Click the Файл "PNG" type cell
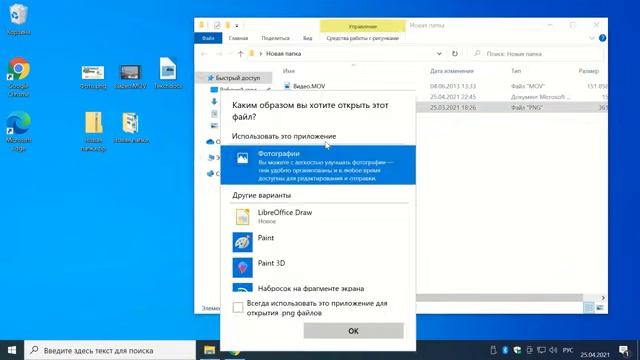Image resolution: width=640 pixels, height=360 pixels. click(x=527, y=108)
